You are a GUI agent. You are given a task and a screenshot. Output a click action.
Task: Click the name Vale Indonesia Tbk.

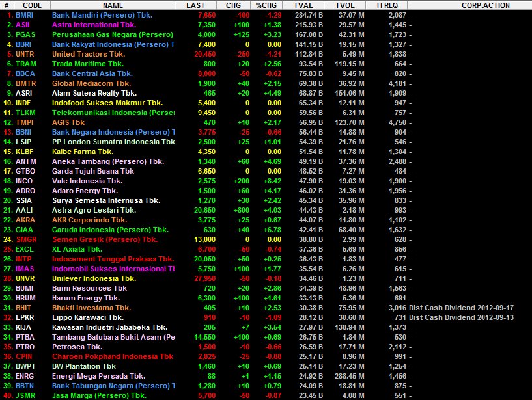point(87,181)
